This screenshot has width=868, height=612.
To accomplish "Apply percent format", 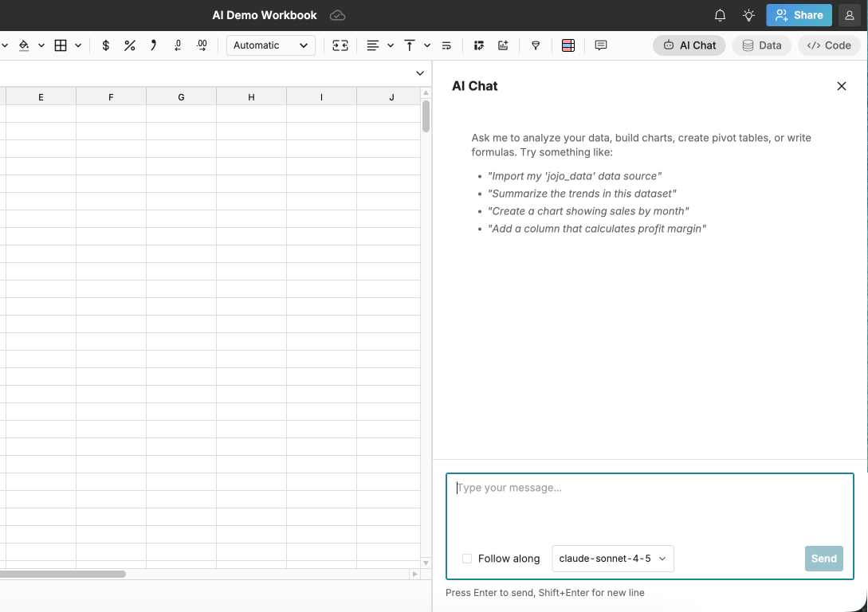I will 129,45.
